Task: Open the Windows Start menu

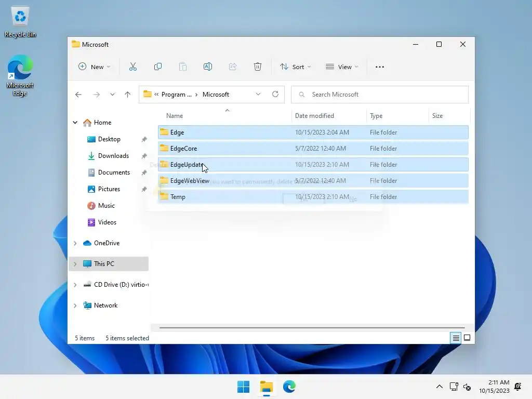Action: (x=243, y=387)
